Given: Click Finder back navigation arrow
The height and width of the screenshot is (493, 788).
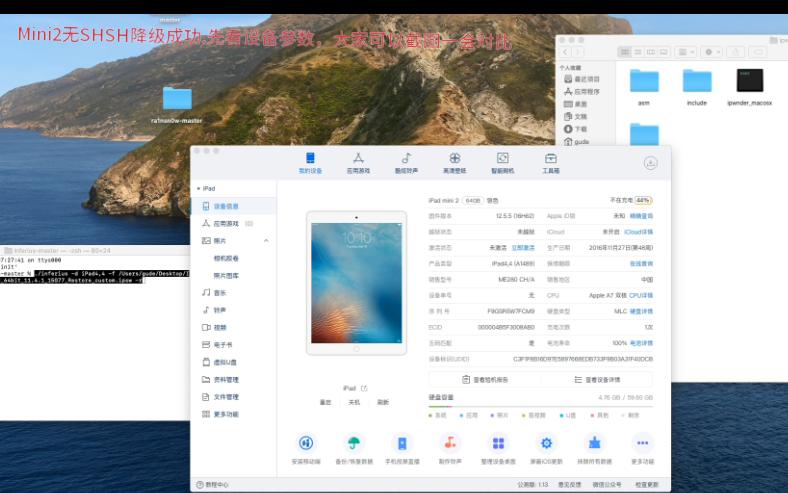Looking at the screenshot, I should tap(565, 52).
